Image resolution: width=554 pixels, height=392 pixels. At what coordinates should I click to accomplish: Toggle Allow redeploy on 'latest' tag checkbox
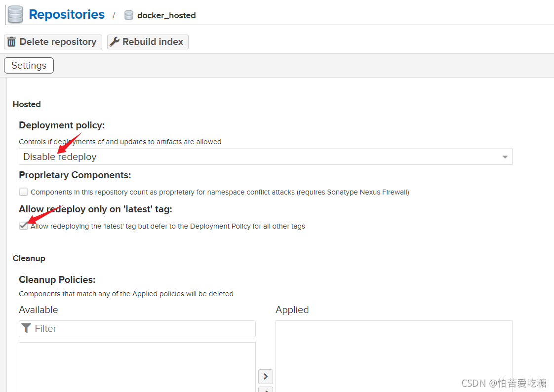pos(23,226)
